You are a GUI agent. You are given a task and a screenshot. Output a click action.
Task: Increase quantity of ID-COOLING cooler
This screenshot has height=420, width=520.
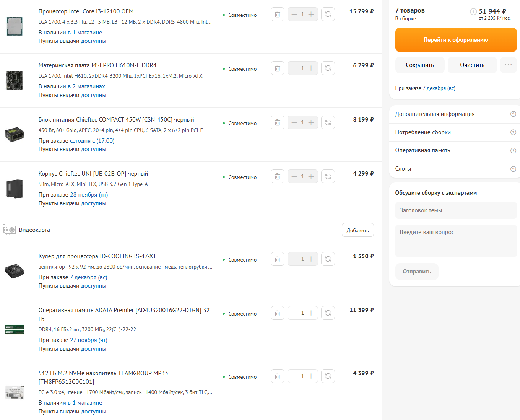(311, 259)
